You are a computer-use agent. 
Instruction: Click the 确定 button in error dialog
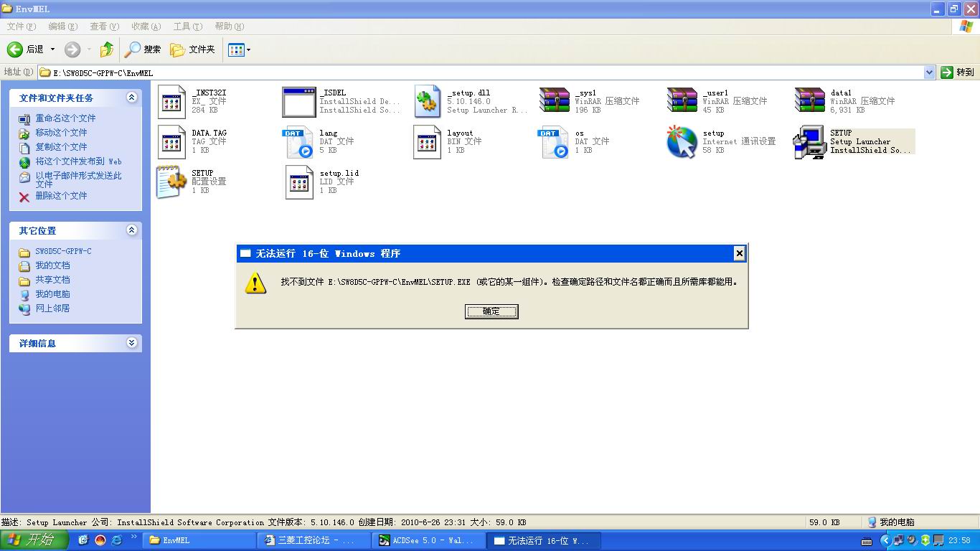(491, 311)
